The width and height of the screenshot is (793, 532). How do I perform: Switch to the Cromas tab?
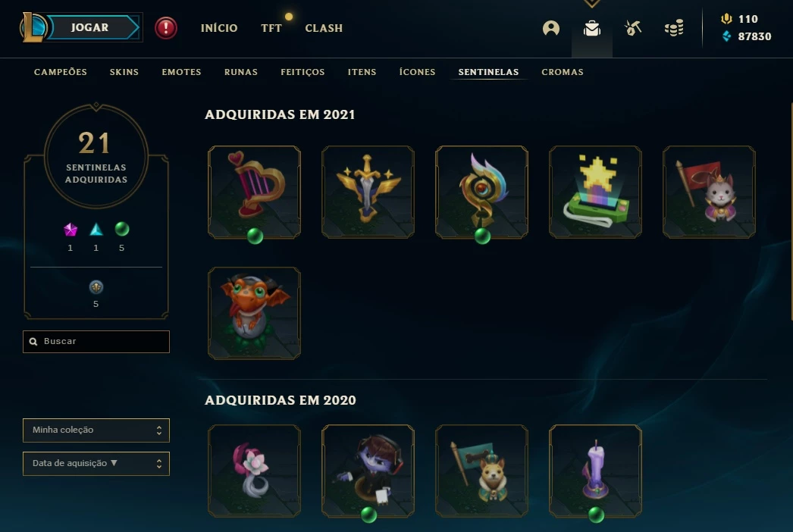click(563, 72)
